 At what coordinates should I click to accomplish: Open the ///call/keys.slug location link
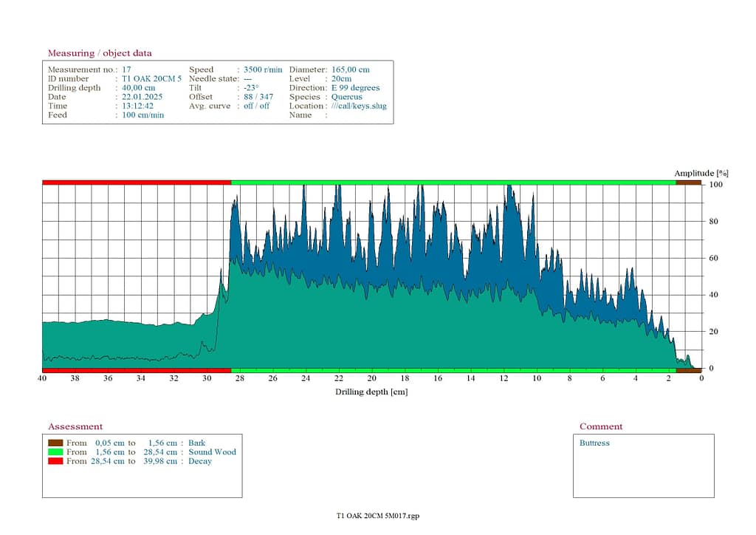[359, 106]
